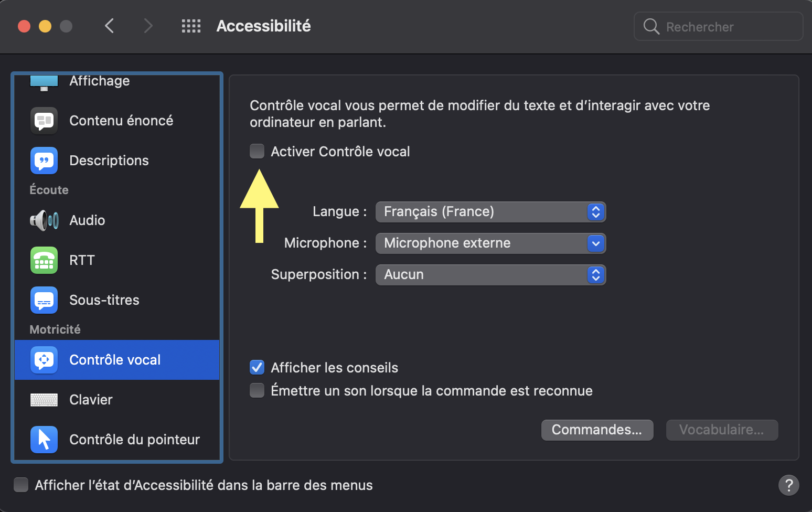Open the Contrôle du pointeur icon
The height and width of the screenshot is (512, 812).
(x=44, y=440)
